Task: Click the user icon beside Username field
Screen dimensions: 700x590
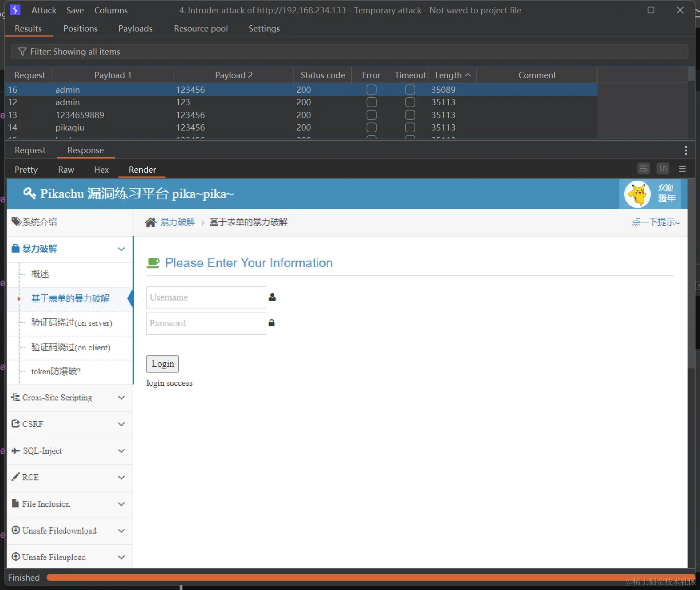Action: 272,297
